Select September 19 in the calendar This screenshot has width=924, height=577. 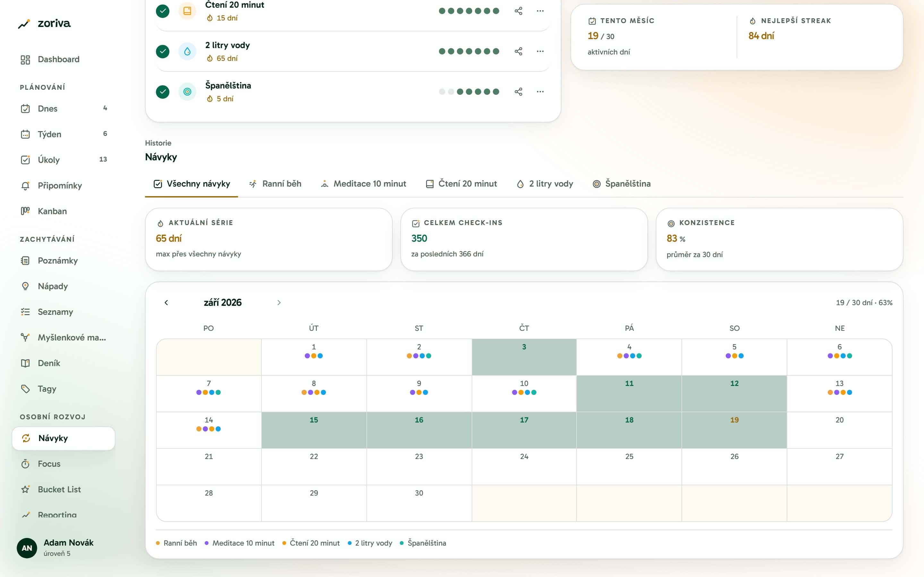coord(734,430)
